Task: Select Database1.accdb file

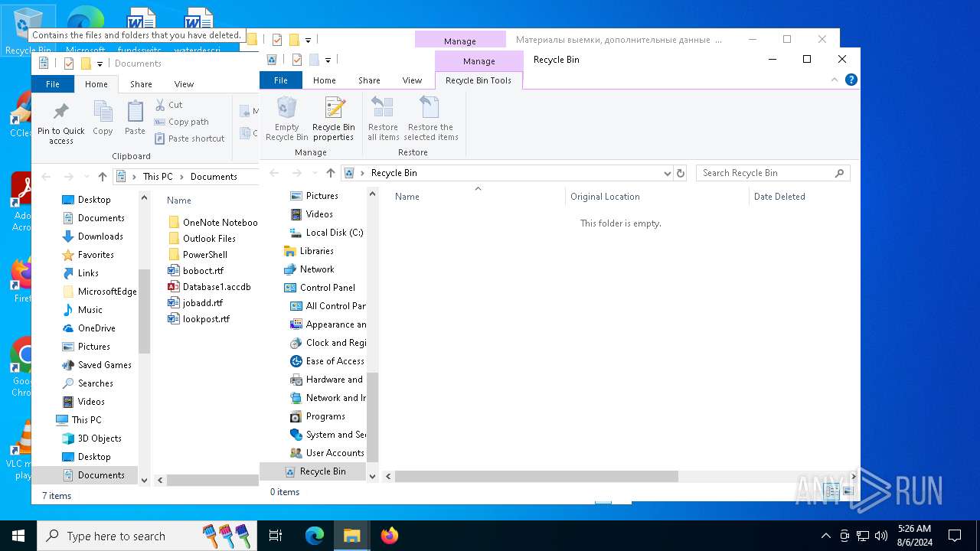Action: click(209, 287)
